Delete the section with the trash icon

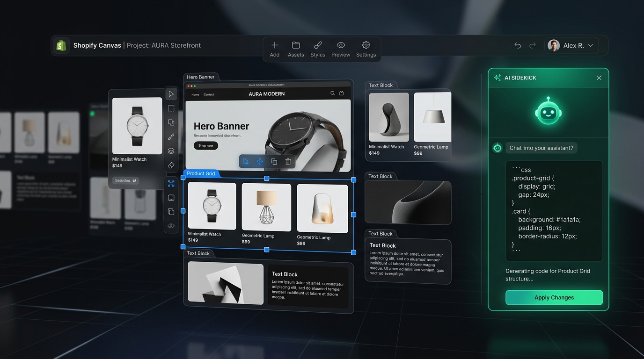288,162
